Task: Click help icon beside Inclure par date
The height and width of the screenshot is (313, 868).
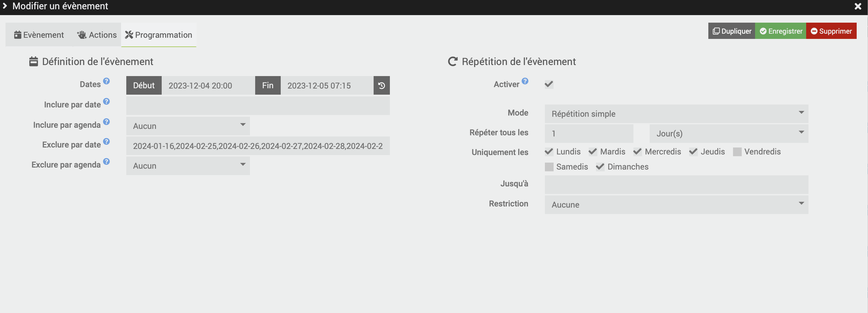Action: click(107, 101)
